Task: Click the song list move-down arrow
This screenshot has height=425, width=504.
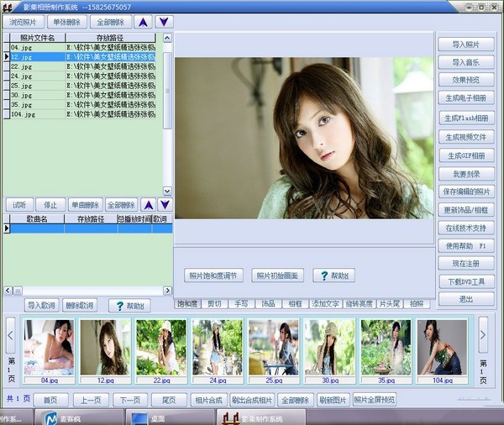Action: click(x=165, y=205)
